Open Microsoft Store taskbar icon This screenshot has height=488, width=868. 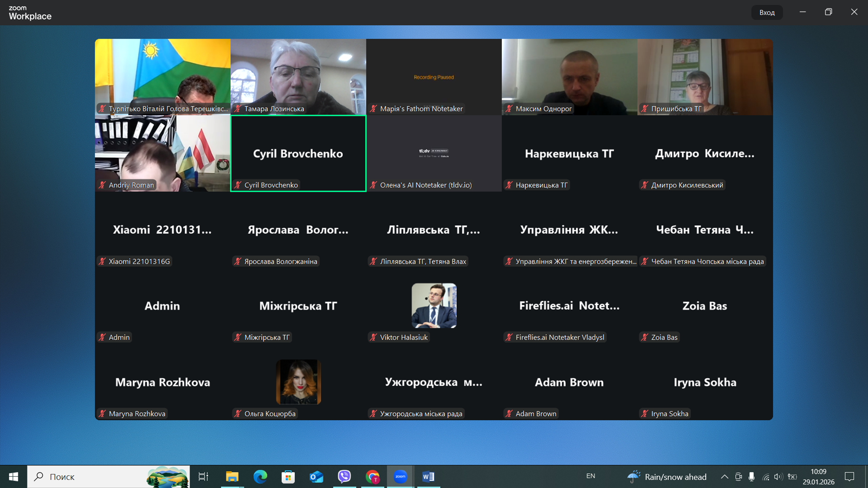288,476
